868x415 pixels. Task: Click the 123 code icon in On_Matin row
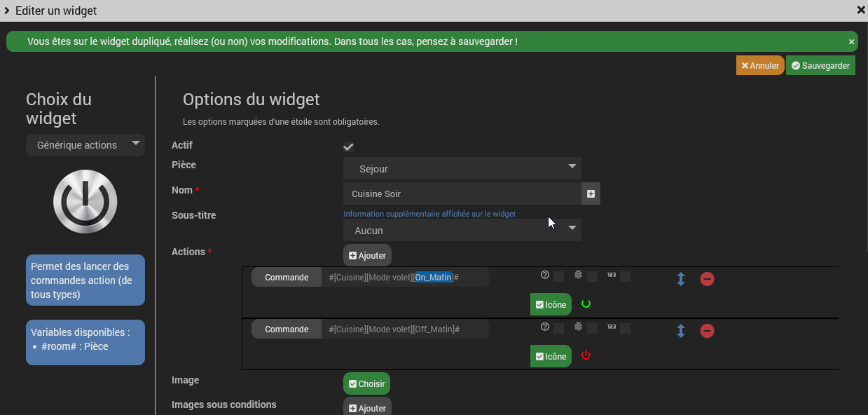tap(612, 275)
